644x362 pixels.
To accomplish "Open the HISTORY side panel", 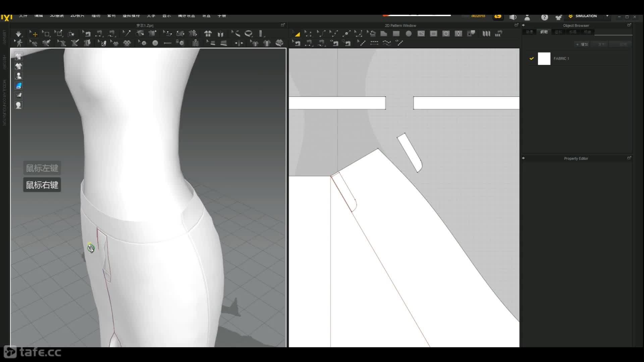I will click(4, 62).
